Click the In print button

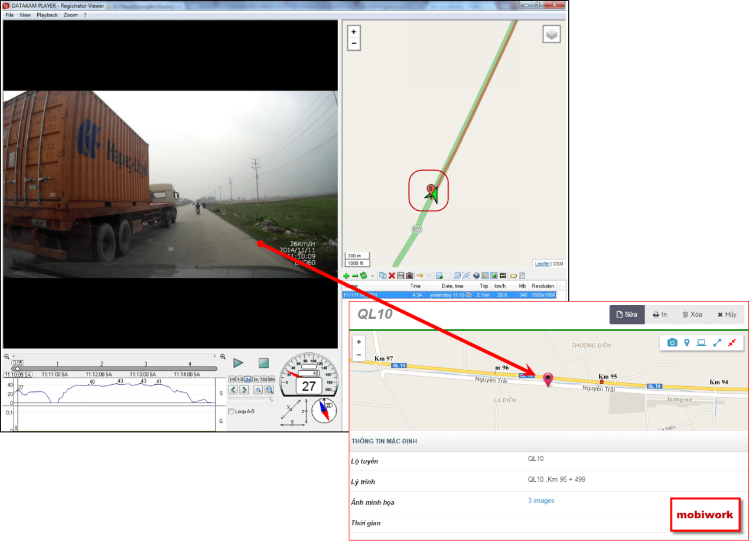(660, 315)
